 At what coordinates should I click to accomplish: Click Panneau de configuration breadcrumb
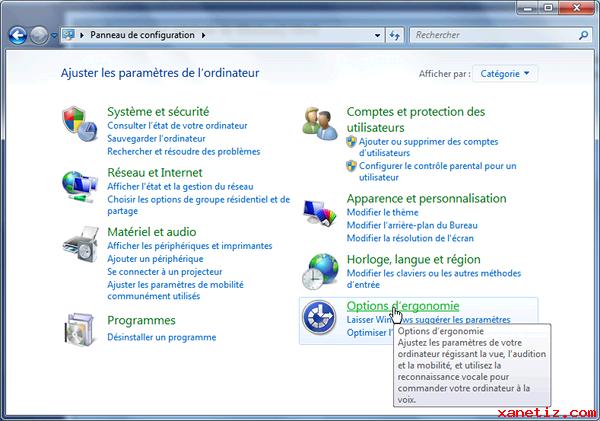[x=142, y=35]
